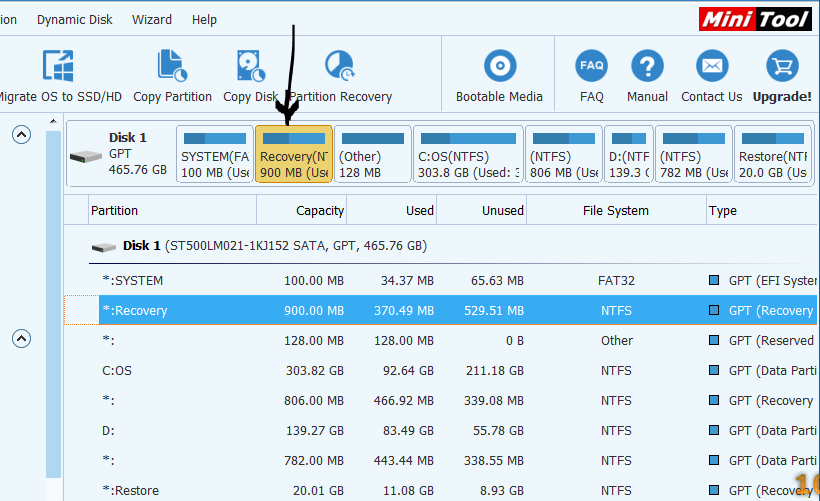820x501 pixels.
Task: Click the D: row type color square
Action: click(x=714, y=430)
